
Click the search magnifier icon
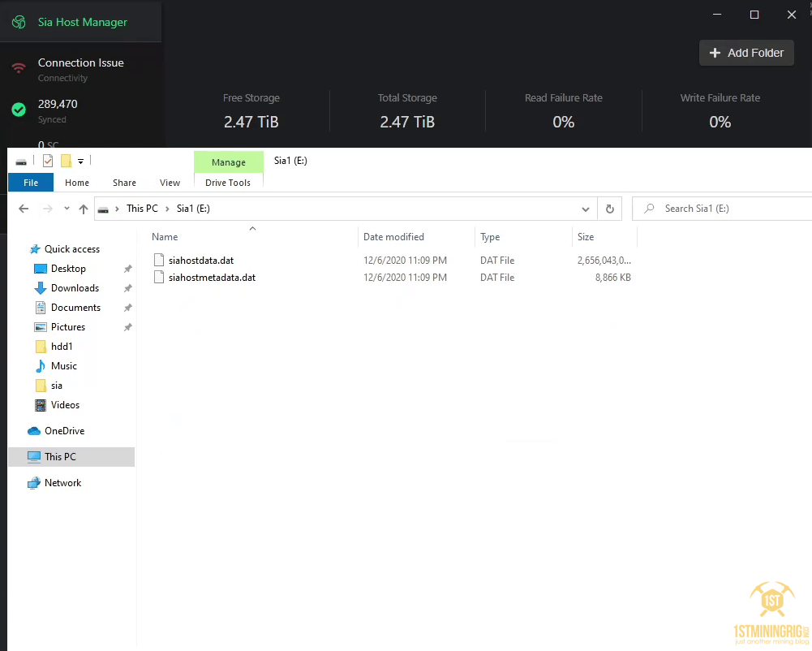(649, 209)
